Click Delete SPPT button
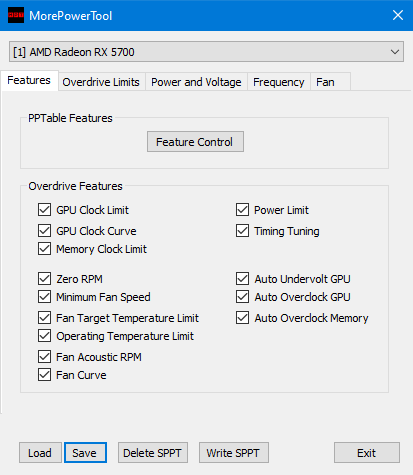 click(153, 453)
